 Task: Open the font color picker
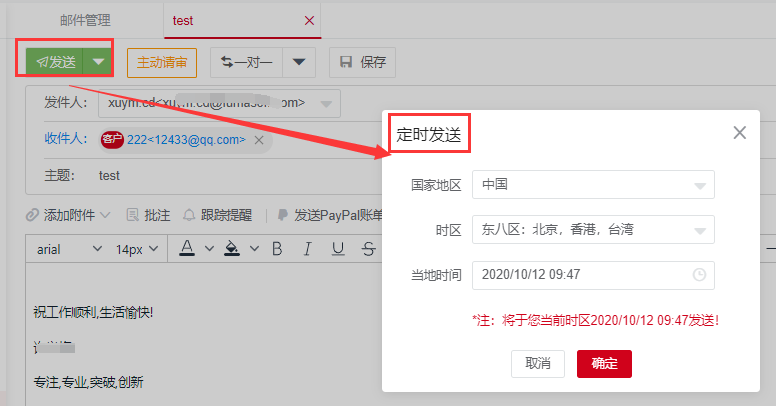pos(185,248)
